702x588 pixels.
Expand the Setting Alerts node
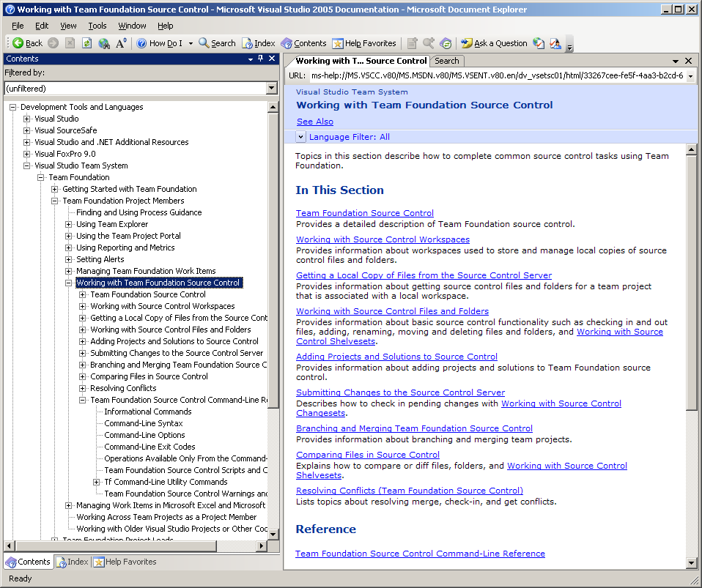68,259
